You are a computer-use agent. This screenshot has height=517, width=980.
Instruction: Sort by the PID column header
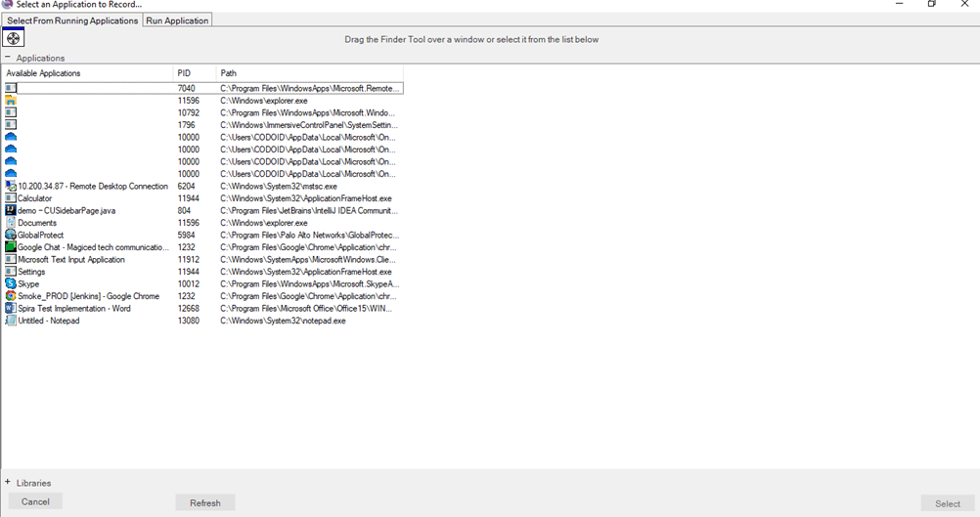click(x=185, y=73)
